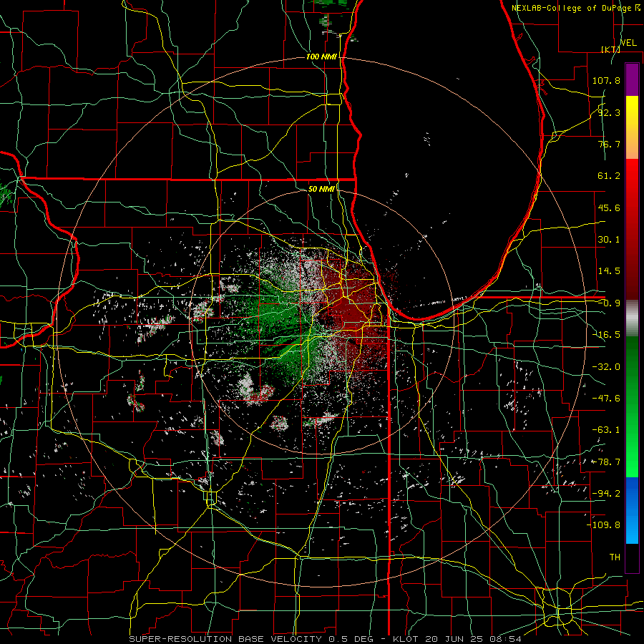Click the -32.0 scale value
The width and height of the screenshot is (644, 644).
tap(606, 367)
